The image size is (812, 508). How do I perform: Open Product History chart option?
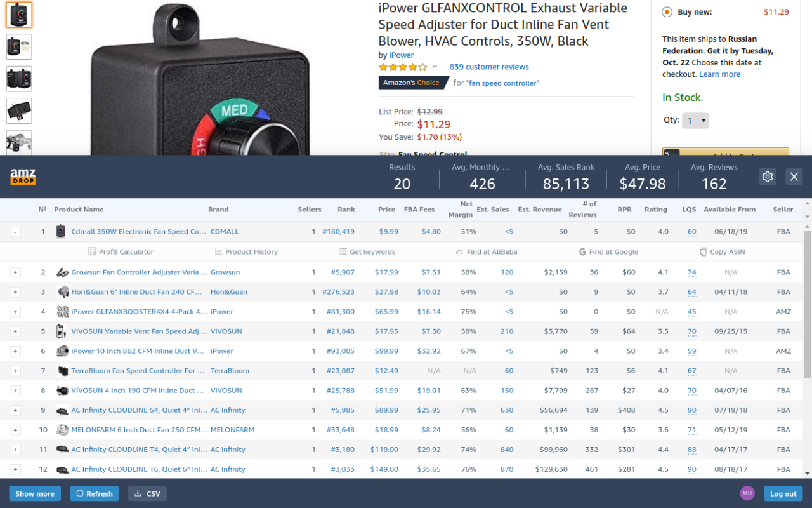point(246,252)
